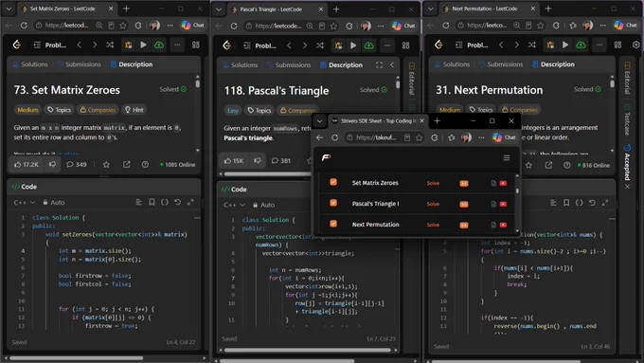Run code in Set Matrix Zeroes window
The image size is (644, 363).
tap(143, 45)
